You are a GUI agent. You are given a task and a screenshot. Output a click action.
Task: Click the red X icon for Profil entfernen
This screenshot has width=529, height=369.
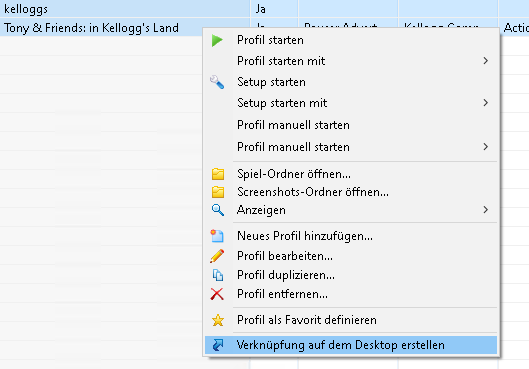217,294
